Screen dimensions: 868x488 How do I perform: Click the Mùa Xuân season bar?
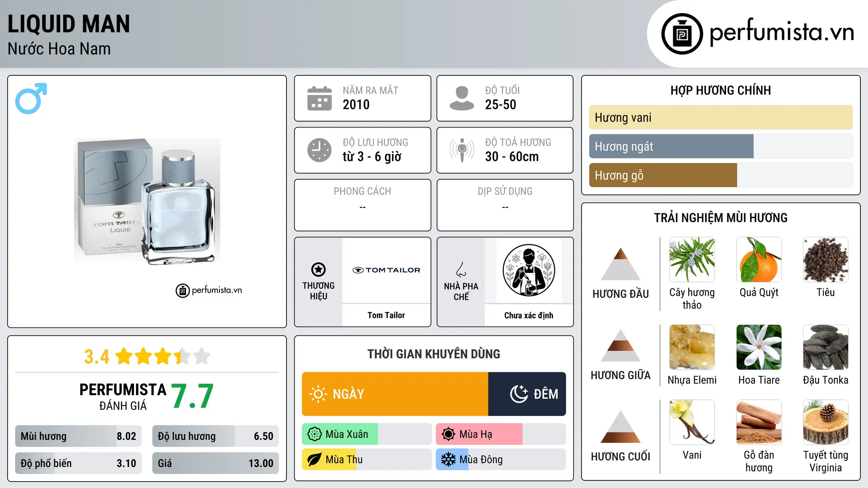point(367,434)
